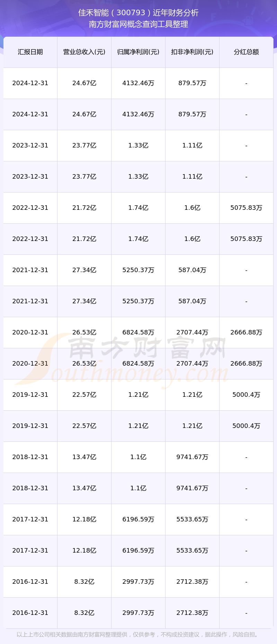Screen dimensions: 277x644
Task: Select the first 8.32亿 revenue cell
Action: [x=84, y=582]
